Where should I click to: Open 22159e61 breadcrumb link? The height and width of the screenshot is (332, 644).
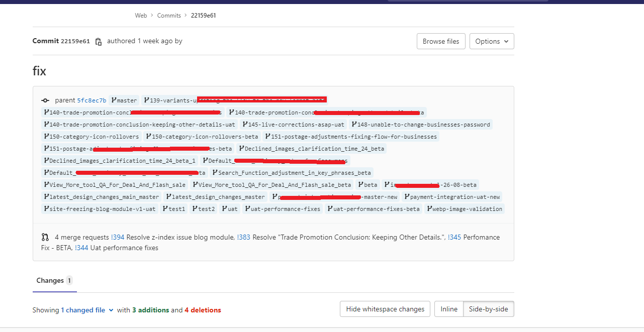(x=204, y=16)
